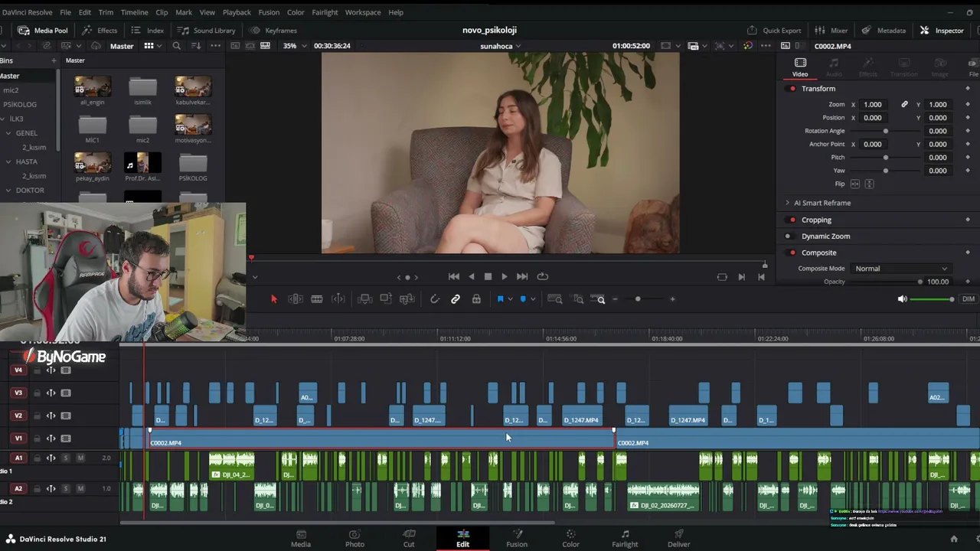Open the Effects panel

(100, 31)
